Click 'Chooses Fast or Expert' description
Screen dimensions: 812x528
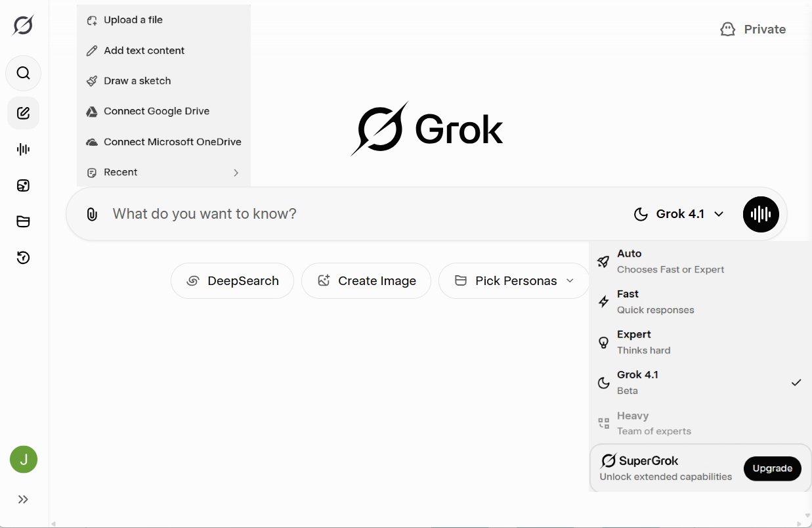671,270
